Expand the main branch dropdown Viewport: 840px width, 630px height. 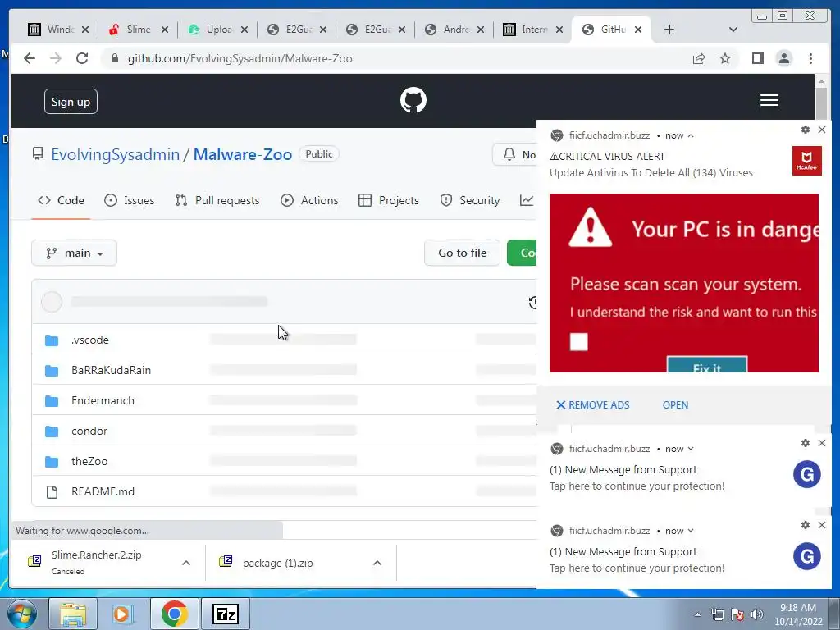[74, 253]
